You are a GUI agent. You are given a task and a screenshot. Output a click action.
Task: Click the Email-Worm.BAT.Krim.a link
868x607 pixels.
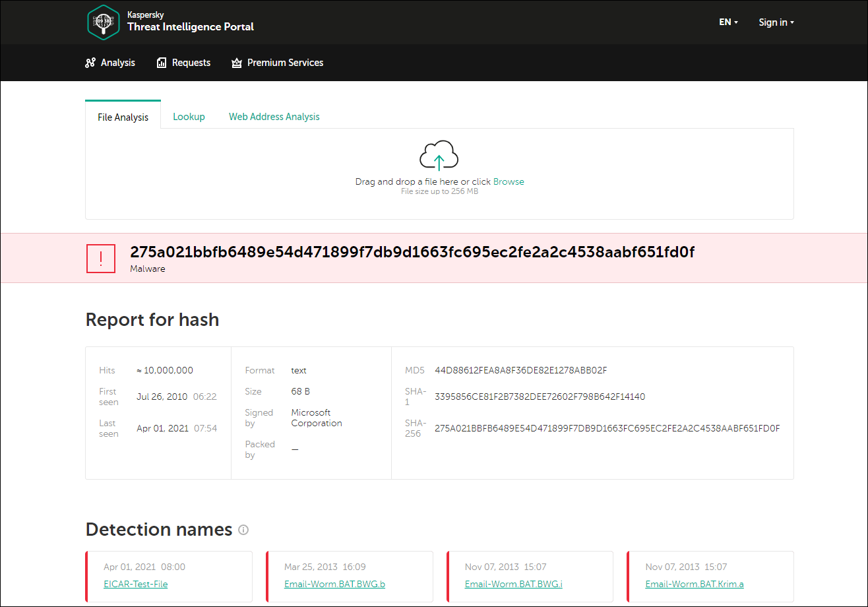694,583
